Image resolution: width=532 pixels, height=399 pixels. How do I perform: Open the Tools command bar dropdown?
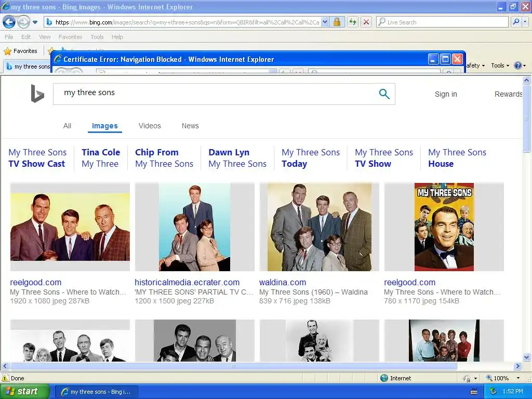coord(500,66)
